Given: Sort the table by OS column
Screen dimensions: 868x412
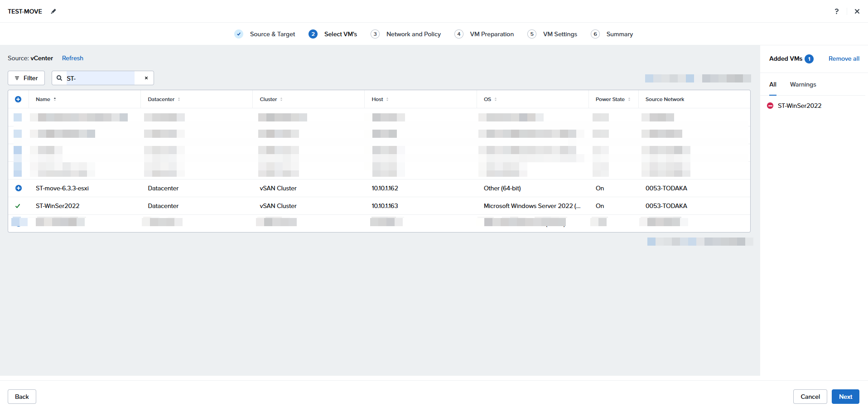Looking at the screenshot, I should point(490,99).
